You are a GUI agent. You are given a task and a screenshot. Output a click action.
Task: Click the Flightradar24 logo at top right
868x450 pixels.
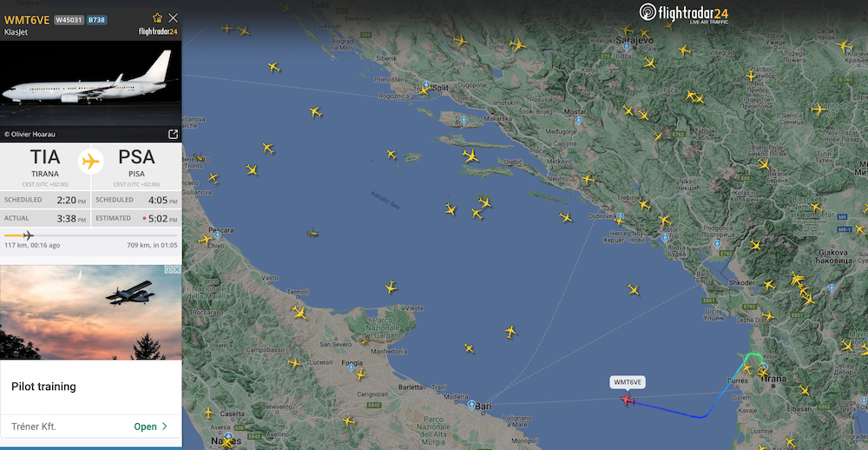click(x=684, y=13)
